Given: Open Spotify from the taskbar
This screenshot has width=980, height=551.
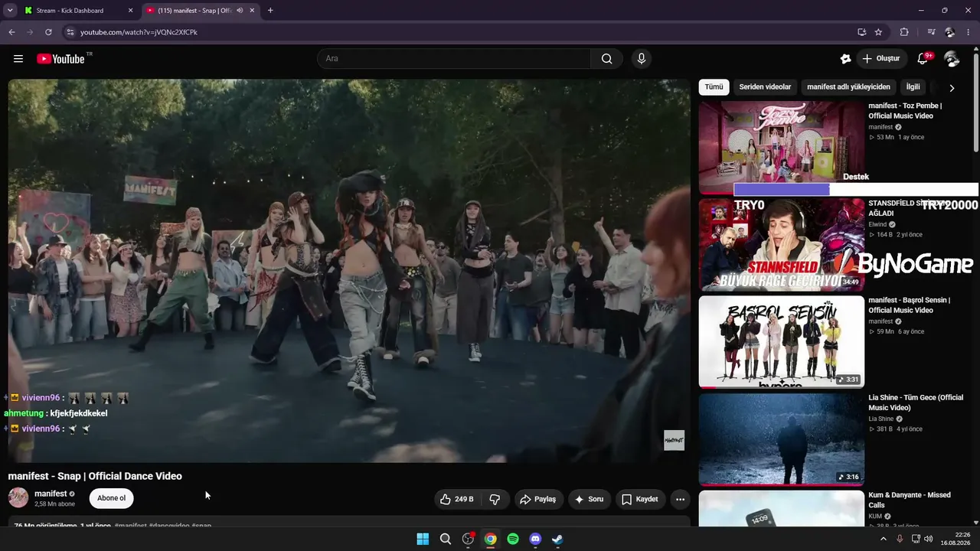Looking at the screenshot, I should (513, 539).
